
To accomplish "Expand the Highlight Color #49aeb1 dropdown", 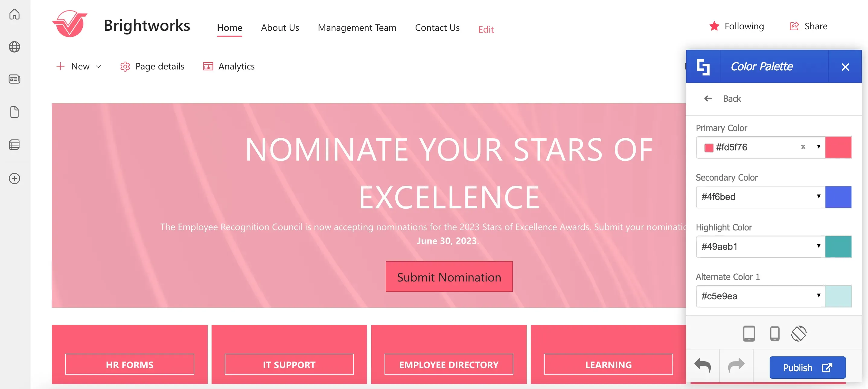I will [x=761, y=246].
